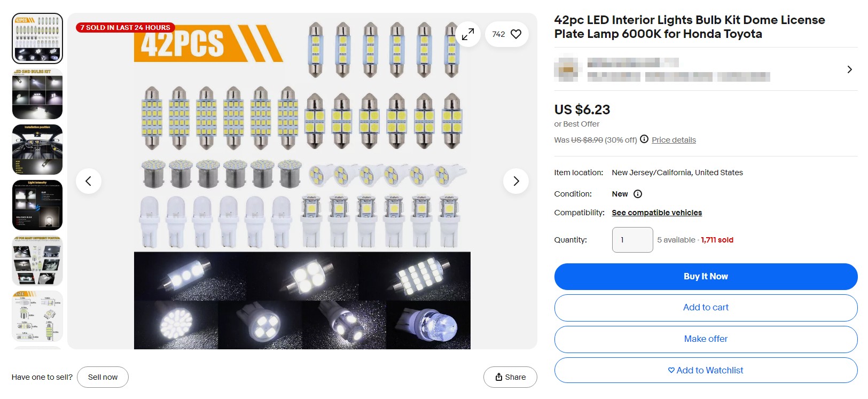Viewport: 868px width, 399px height.
Task: Add the item to cart
Action: 705,307
